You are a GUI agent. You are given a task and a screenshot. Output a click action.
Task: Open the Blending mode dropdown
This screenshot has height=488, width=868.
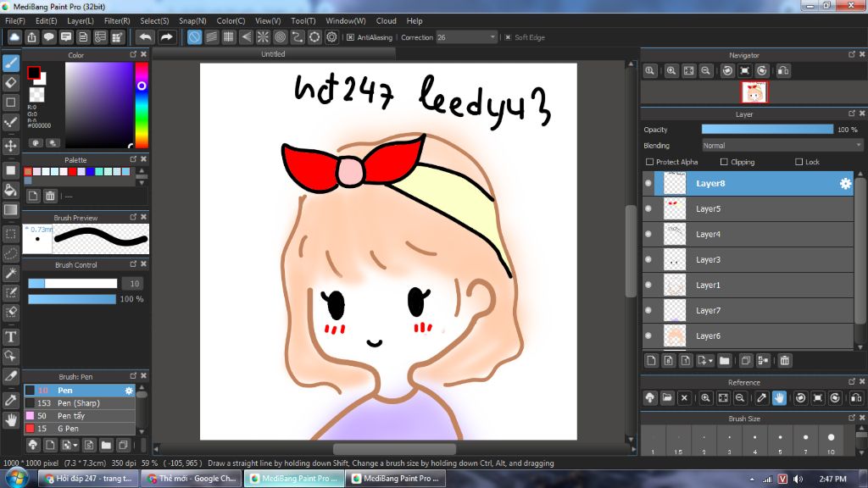pos(782,146)
